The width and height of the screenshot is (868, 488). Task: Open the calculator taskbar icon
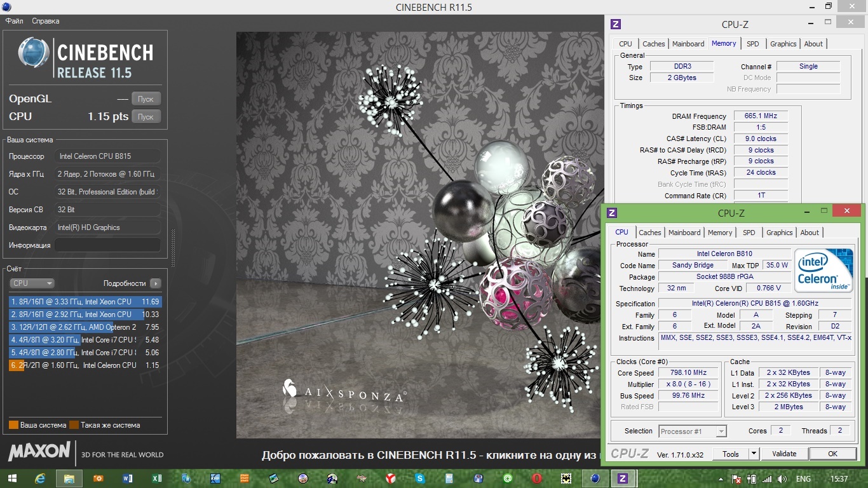coord(449,478)
